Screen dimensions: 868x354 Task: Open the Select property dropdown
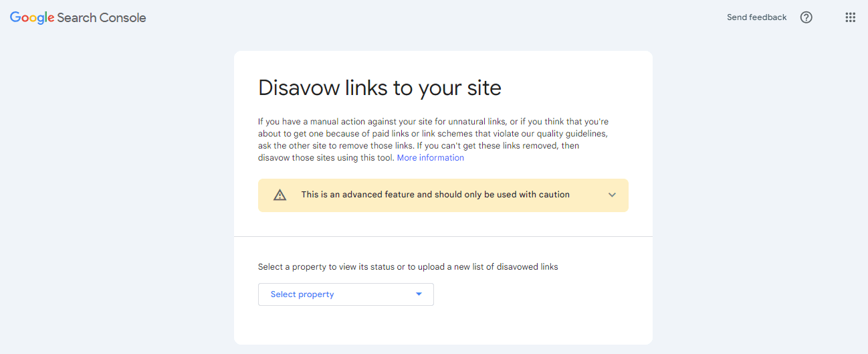[x=346, y=294]
